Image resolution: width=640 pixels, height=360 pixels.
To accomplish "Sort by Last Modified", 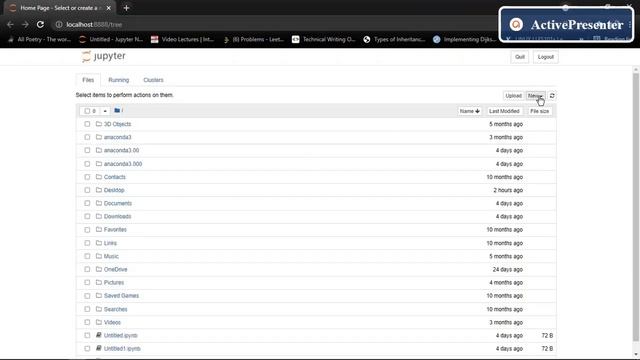I will (504, 111).
